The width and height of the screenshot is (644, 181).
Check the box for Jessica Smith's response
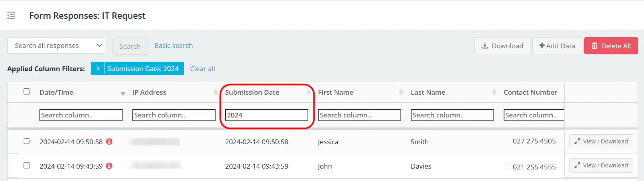point(27,141)
